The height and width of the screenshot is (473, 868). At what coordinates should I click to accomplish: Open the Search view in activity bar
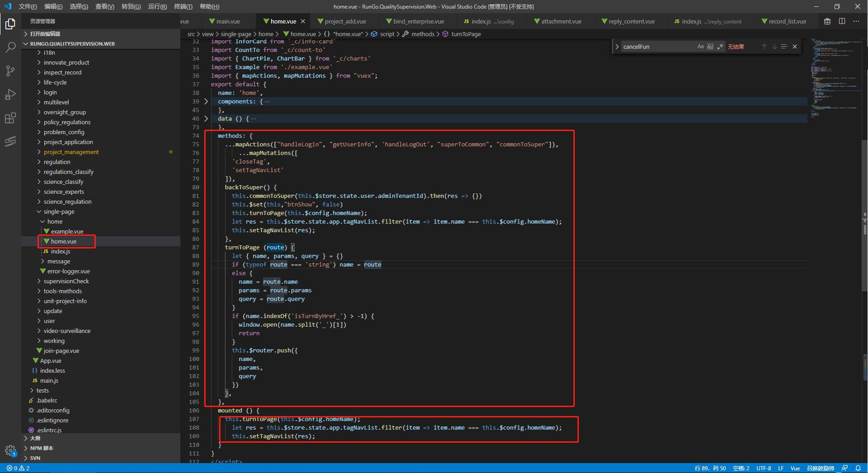(x=10, y=47)
